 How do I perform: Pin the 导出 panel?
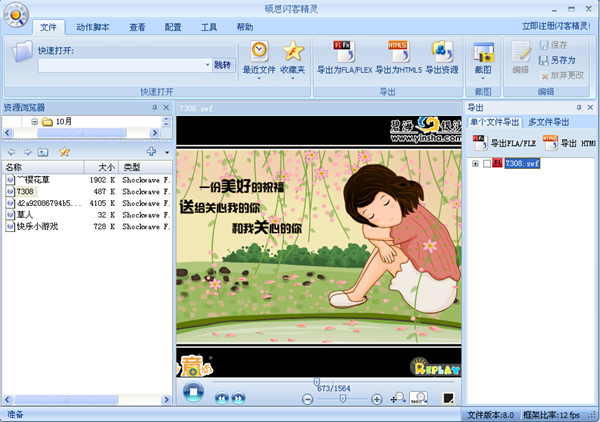tap(579, 108)
